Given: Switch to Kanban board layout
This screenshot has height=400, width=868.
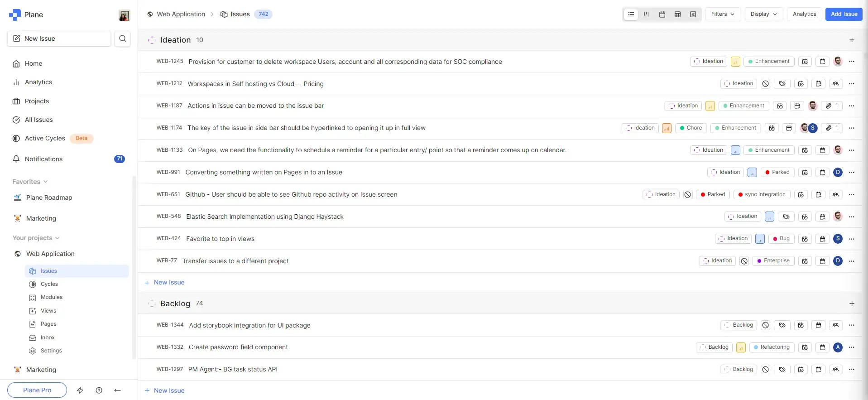Looking at the screenshot, I should 646,14.
